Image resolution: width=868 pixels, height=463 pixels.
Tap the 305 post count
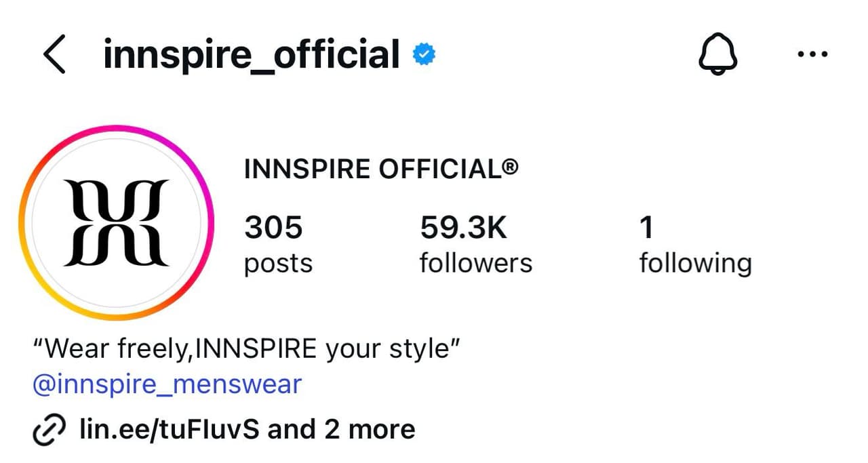pyautogui.click(x=273, y=228)
